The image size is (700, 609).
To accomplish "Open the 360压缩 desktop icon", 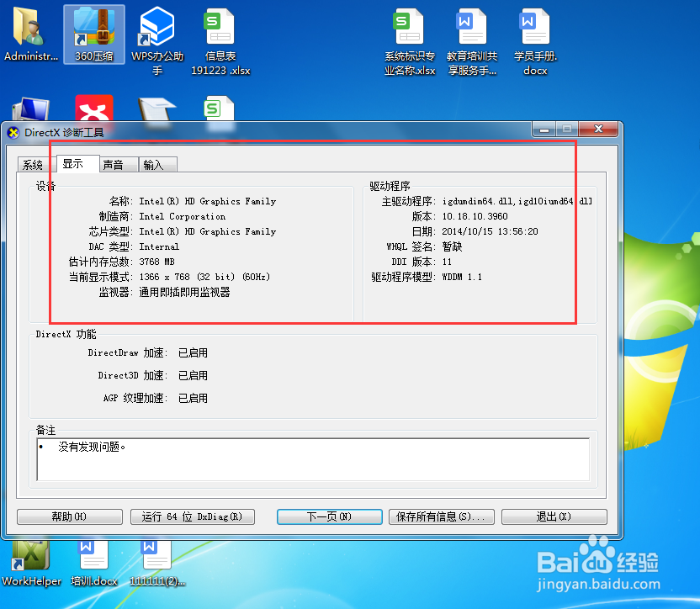I will 93,34.
